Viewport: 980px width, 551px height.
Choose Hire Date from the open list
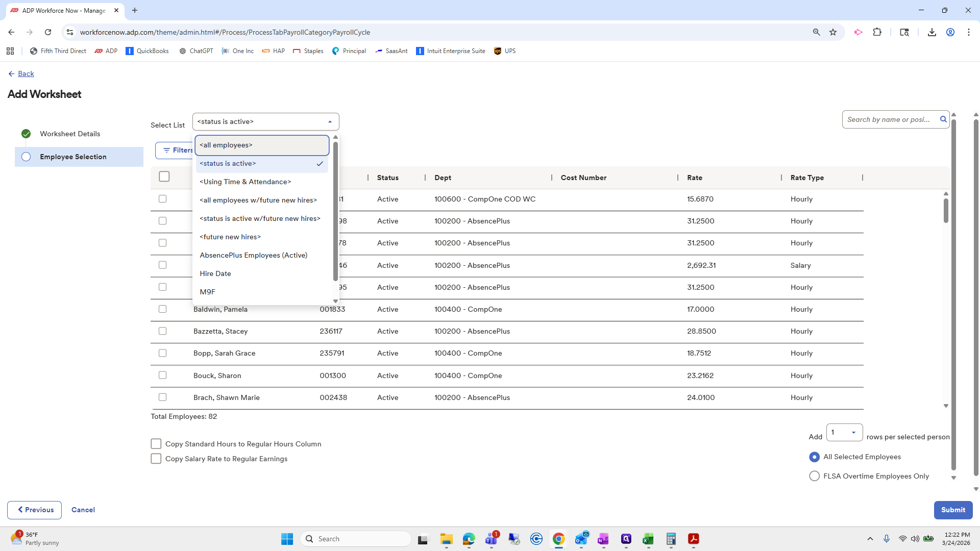click(215, 273)
